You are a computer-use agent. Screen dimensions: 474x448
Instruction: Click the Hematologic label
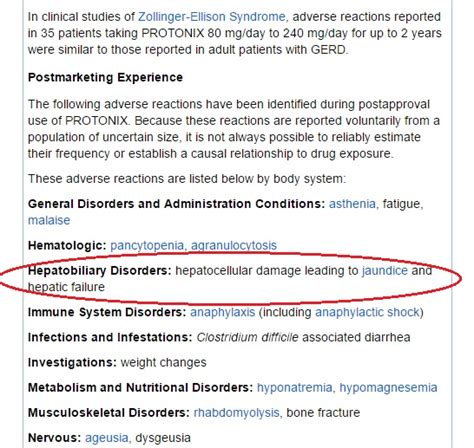pos(67,246)
